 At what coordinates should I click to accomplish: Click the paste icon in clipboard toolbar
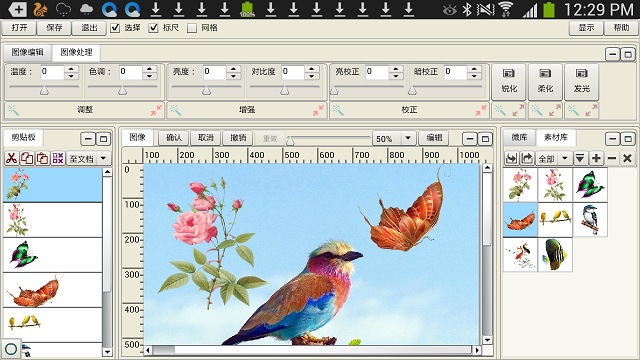42,158
